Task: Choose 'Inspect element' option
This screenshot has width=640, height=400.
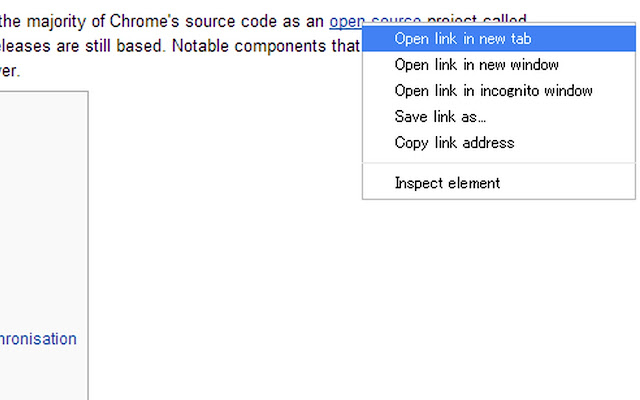Action: point(447,183)
